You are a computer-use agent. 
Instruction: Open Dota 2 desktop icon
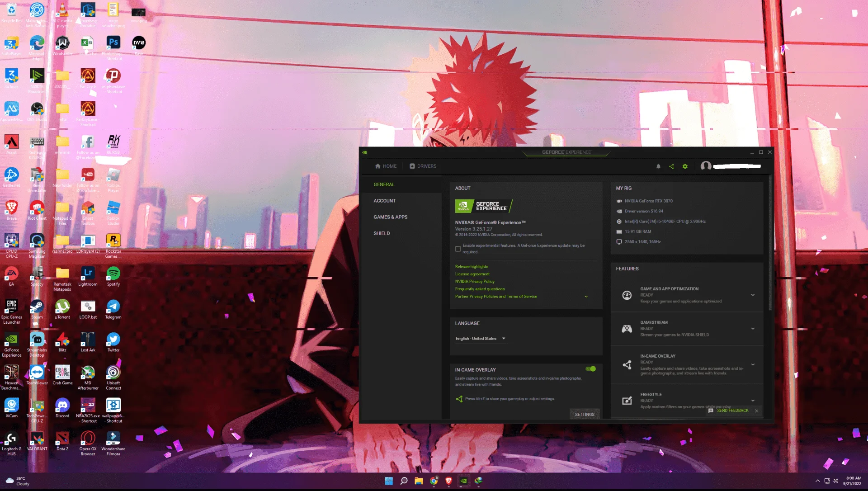click(x=62, y=441)
